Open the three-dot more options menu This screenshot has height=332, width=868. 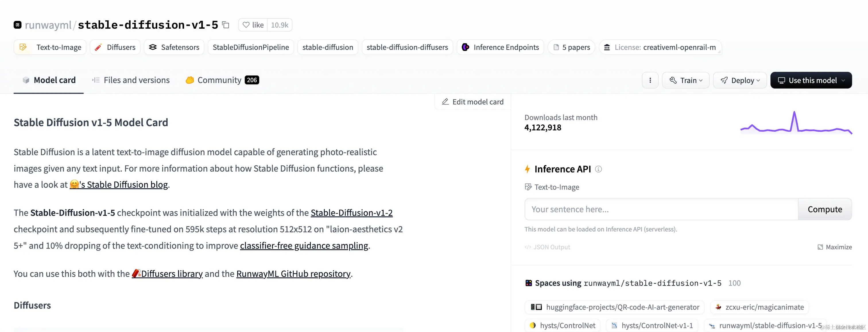click(x=650, y=80)
